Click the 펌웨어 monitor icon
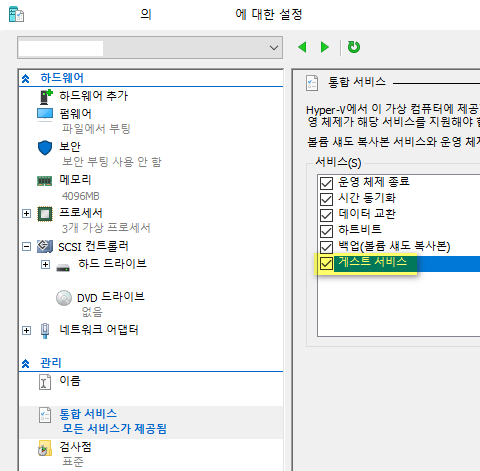Screen dimensions: 480x471 coord(45,114)
